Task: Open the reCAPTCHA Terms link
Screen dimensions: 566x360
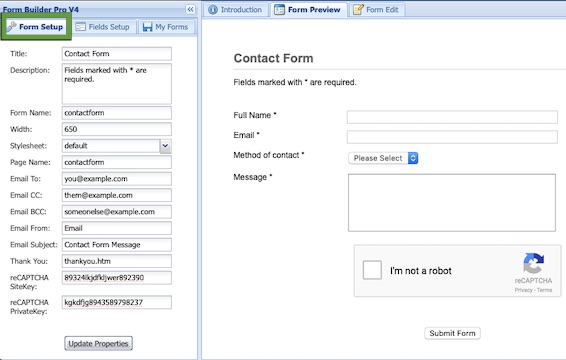Action: [544, 290]
